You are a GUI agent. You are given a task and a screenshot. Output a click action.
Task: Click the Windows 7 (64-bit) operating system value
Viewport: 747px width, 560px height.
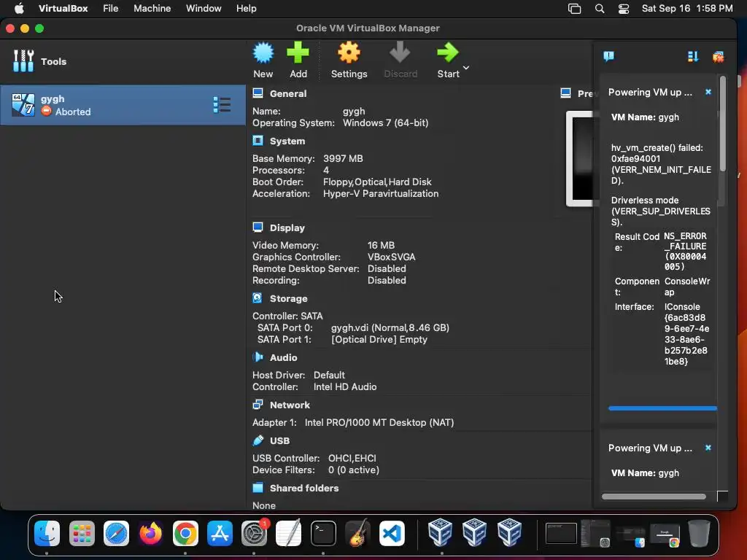[385, 122]
